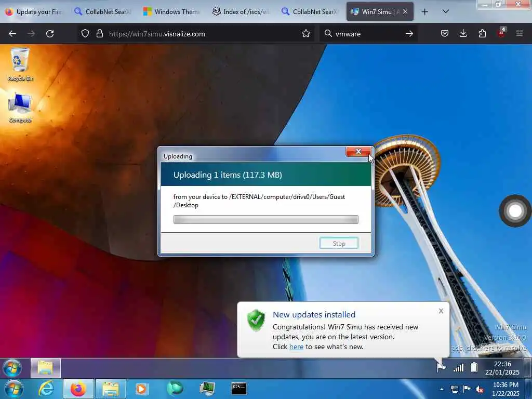The image size is (532, 399).
Task: Open a new Firefox tab
Action: pyautogui.click(x=424, y=12)
